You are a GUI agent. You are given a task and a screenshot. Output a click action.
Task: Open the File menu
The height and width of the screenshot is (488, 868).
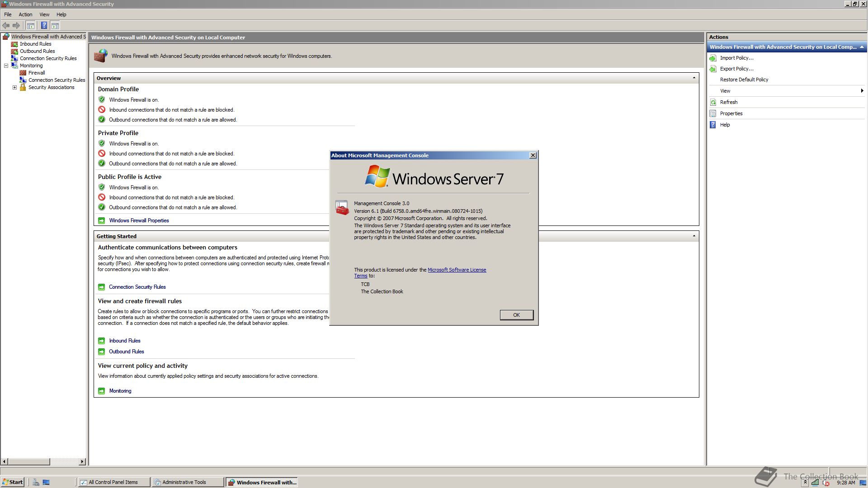[8, 14]
